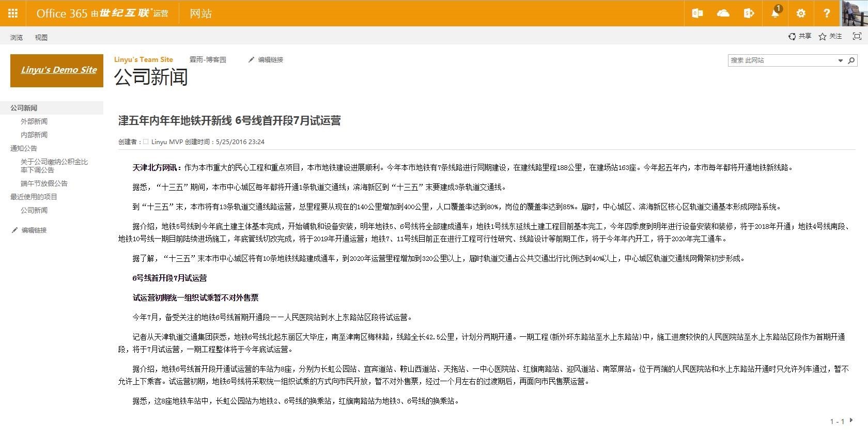Image resolution: width=868 pixels, height=437 pixels.
Task: Click the 共享 share button
Action: point(800,36)
